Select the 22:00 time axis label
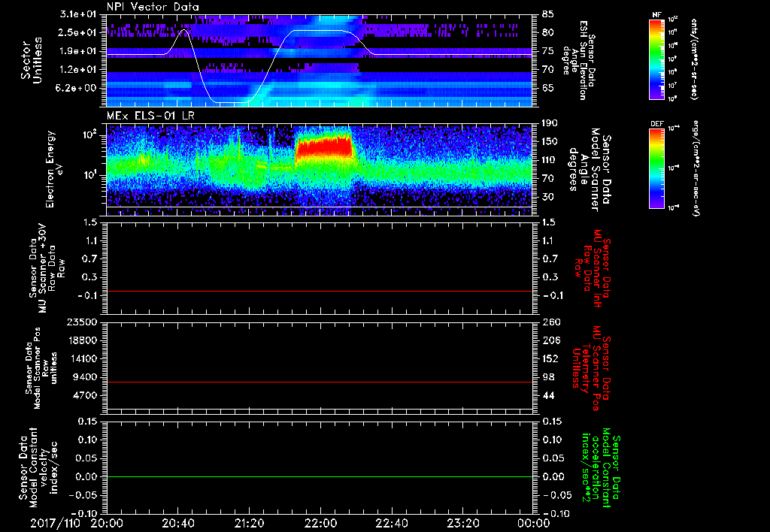 pos(320,523)
